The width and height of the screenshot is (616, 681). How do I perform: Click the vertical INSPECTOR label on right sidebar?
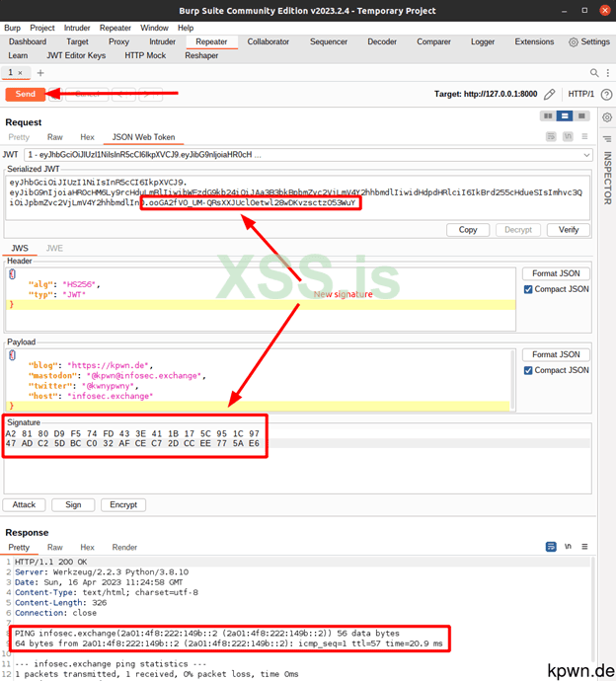click(607, 178)
